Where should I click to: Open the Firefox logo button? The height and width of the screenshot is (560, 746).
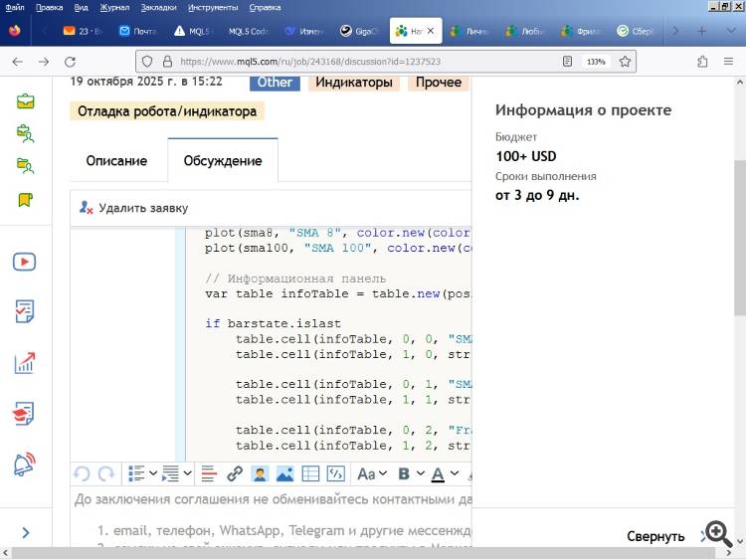click(x=14, y=31)
